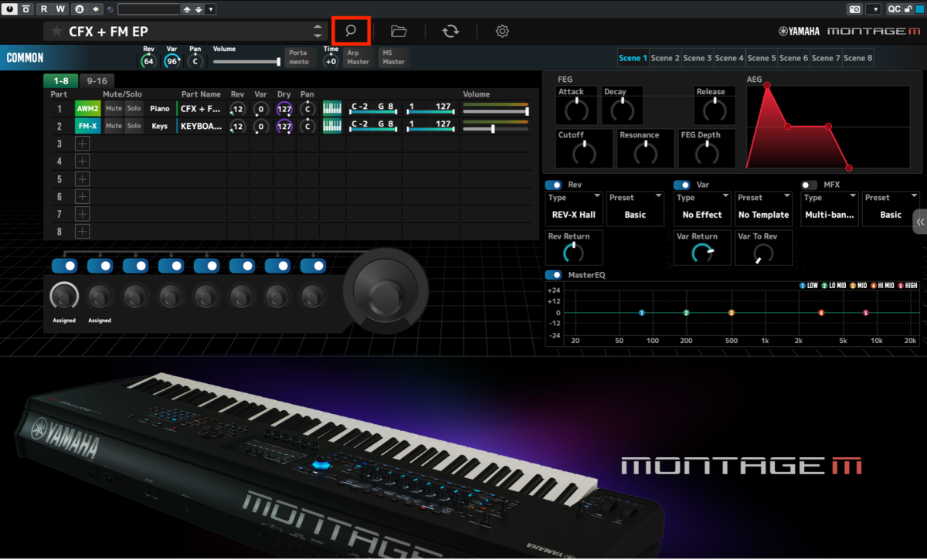
Task: Click the LOW band point on MasterEQ
Action: coord(641,313)
